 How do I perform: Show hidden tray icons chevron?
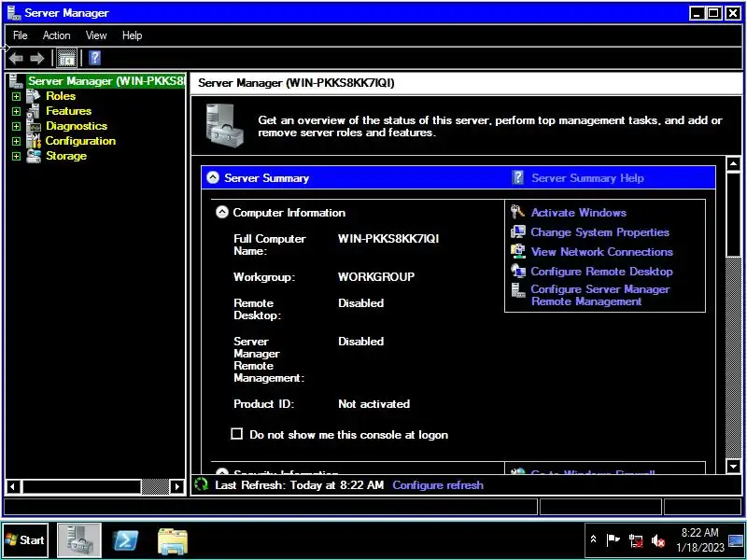593,539
